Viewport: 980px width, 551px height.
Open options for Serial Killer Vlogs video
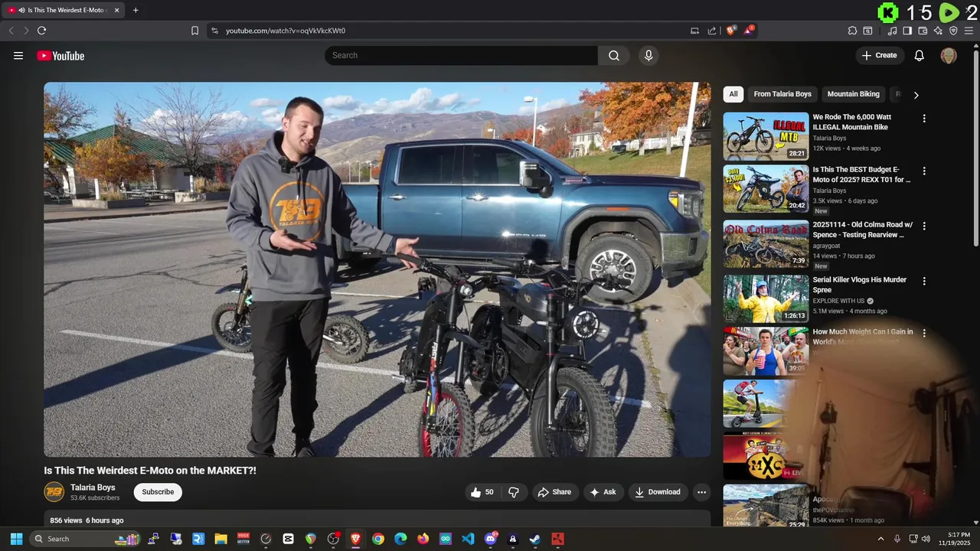coord(924,281)
